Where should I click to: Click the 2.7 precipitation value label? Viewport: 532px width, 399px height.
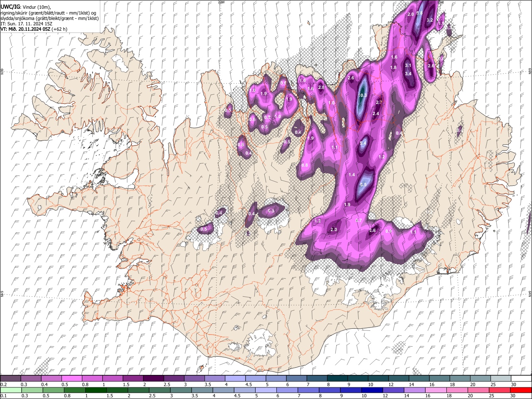click(379, 102)
